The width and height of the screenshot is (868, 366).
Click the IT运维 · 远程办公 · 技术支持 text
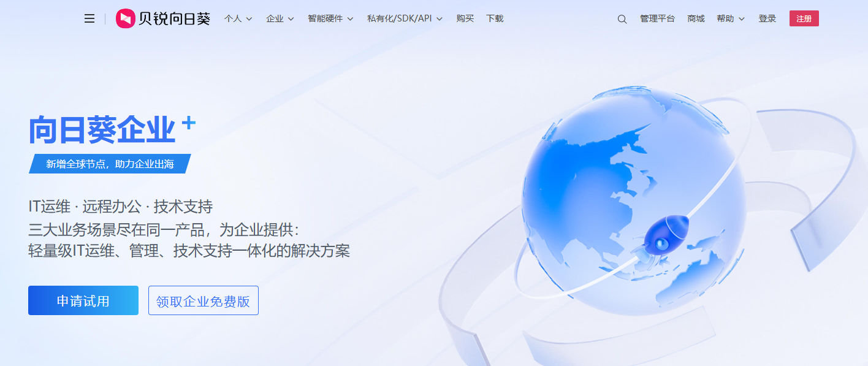pyautogui.click(x=120, y=206)
